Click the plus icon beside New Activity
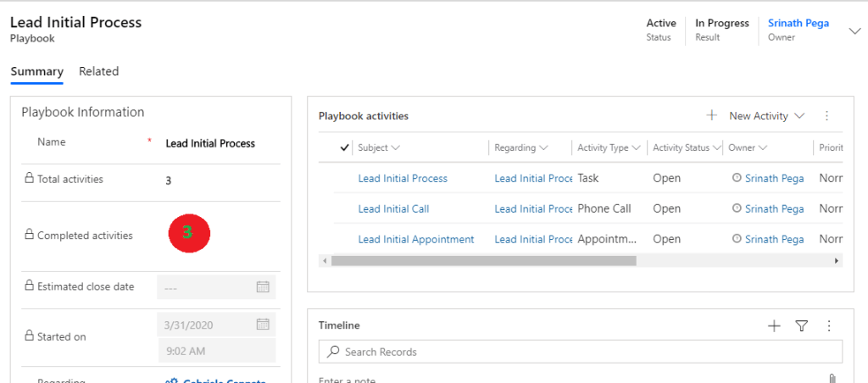 (712, 116)
